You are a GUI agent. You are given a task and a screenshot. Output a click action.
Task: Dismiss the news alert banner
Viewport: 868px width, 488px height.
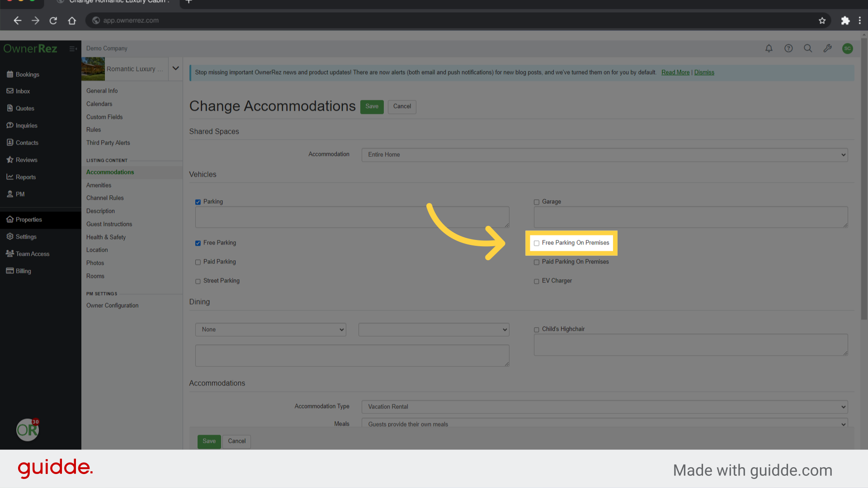[704, 72]
